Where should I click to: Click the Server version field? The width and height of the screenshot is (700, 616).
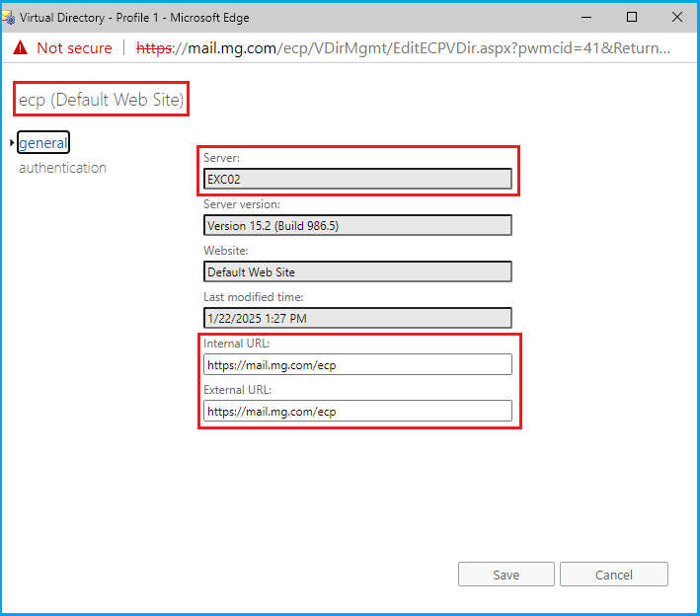pos(357,225)
